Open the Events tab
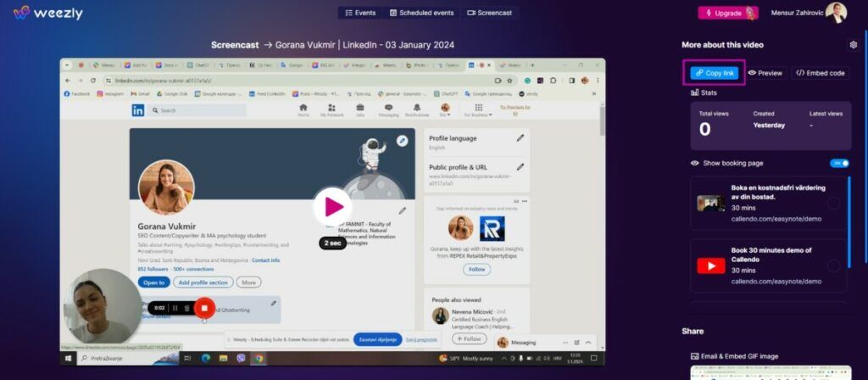Image resolution: width=868 pixels, height=380 pixels. 360,13
